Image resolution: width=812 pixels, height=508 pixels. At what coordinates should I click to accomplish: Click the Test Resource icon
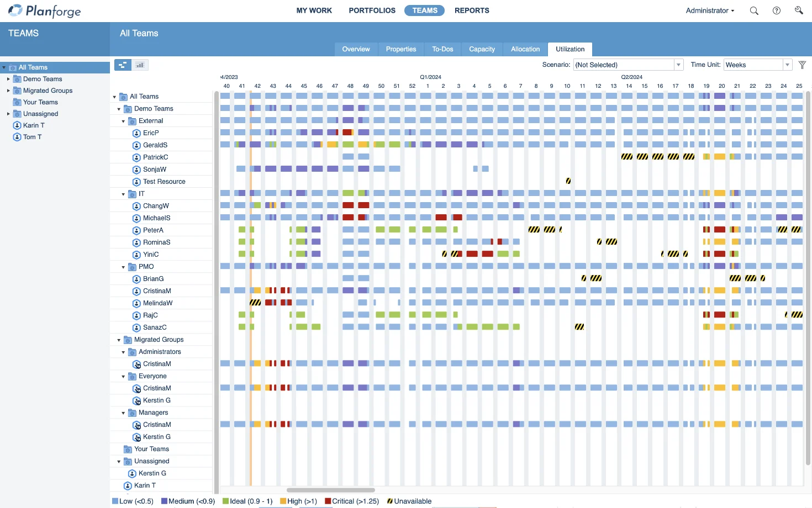pos(136,182)
